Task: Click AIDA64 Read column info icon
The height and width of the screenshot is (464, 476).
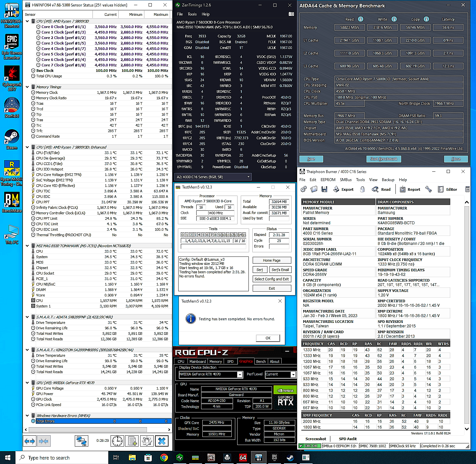Action: (x=361, y=19)
